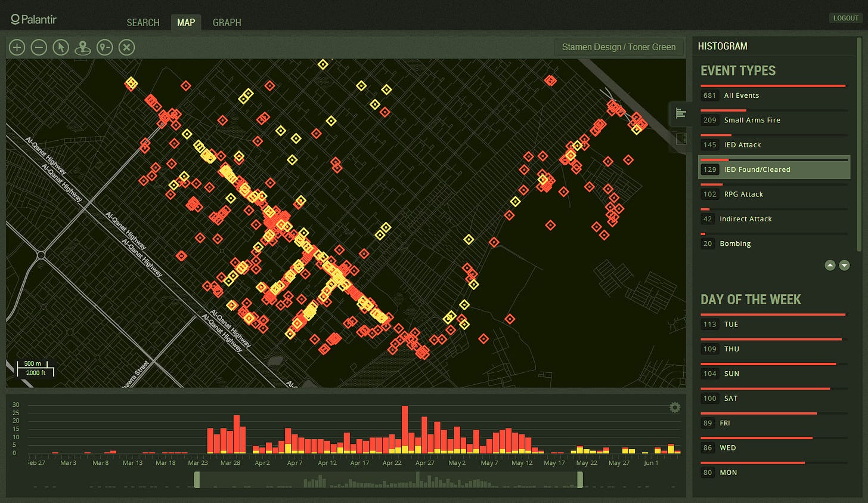
Task: Toggle the map layers flyout
Action: click(681, 139)
